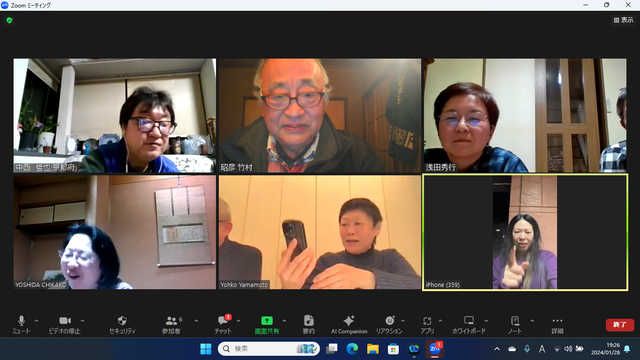Open Wi-Fi network tray icon
Image resolution: width=640 pixels, height=360 pixels.
click(x=557, y=349)
